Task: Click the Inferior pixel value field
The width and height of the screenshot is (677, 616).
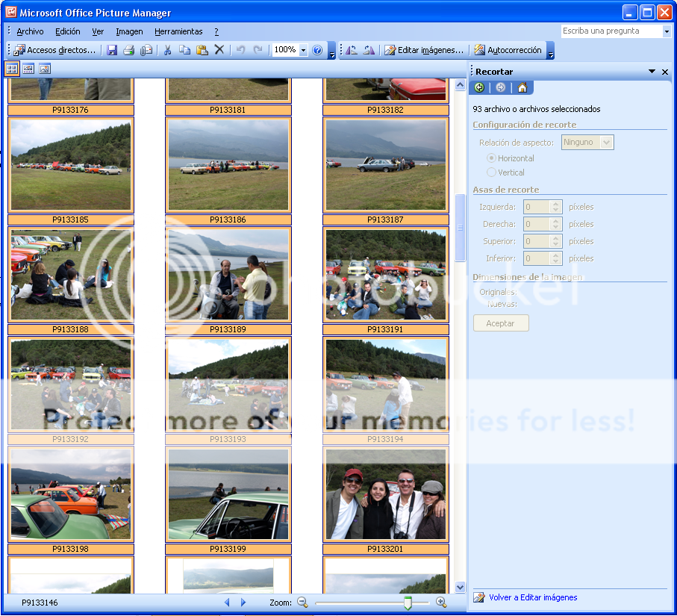Action: point(537,258)
